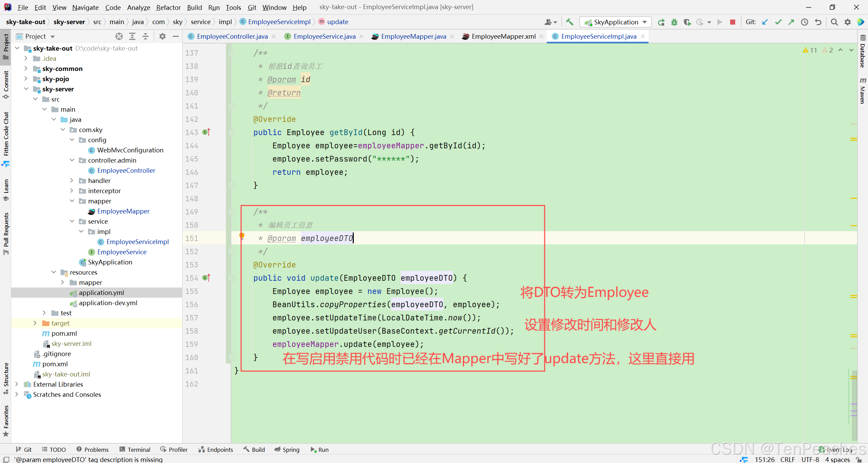The height and width of the screenshot is (463, 868).
Task: Click the Build project hammer icon
Action: [x=570, y=22]
